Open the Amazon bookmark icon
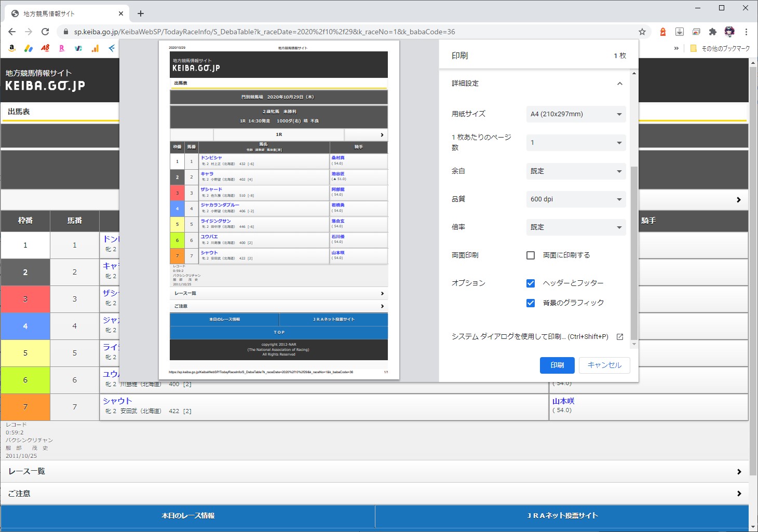This screenshot has height=532, width=758. click(x=12, y=48)
